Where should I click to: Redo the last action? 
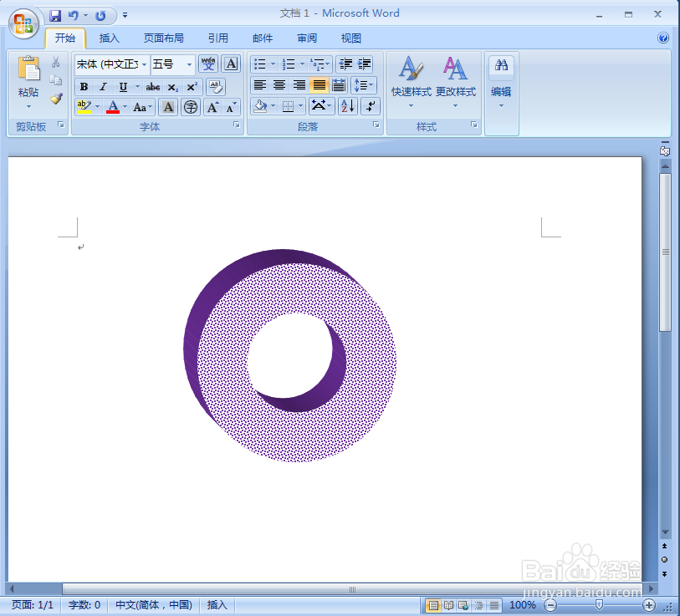click(100, 16)
